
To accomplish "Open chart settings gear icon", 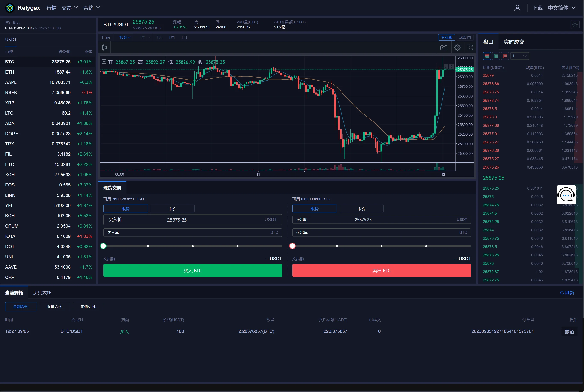I will coord(457,47).
